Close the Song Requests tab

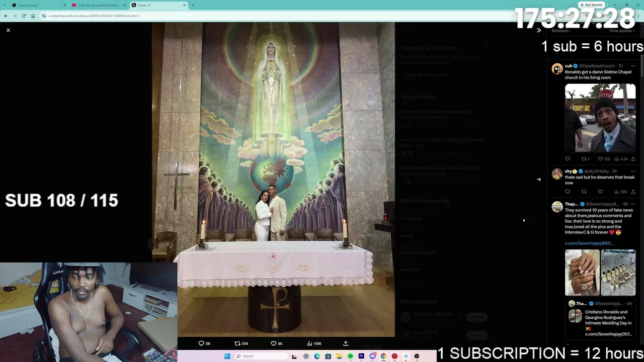point(65,5)
